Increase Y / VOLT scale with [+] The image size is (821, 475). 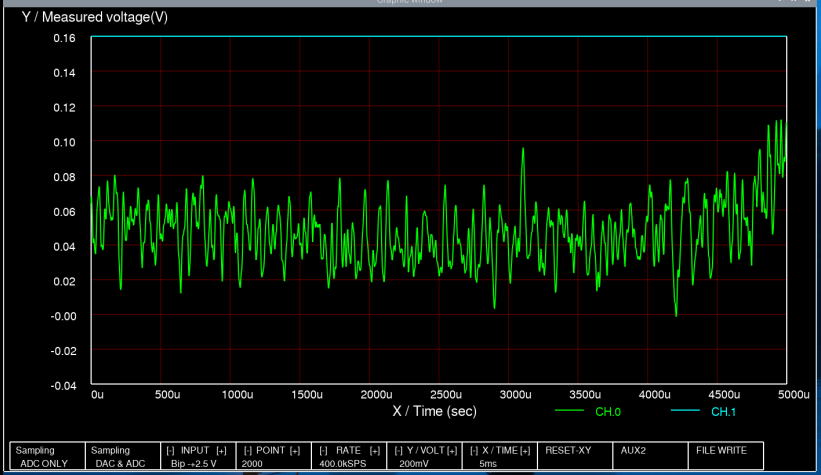[452, 451]
